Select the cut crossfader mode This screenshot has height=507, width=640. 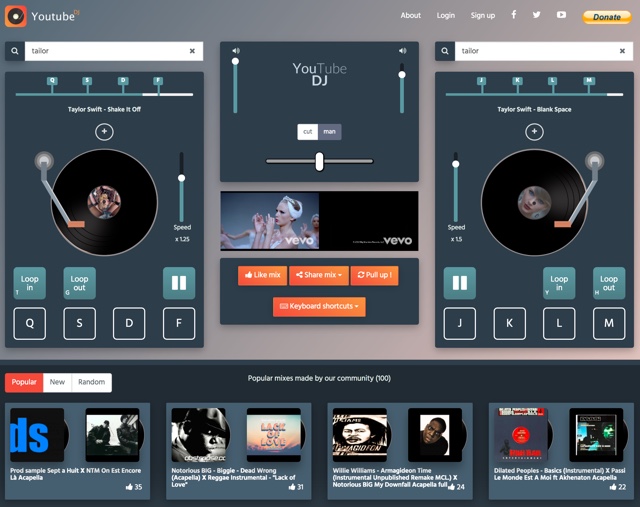point(308,132)
